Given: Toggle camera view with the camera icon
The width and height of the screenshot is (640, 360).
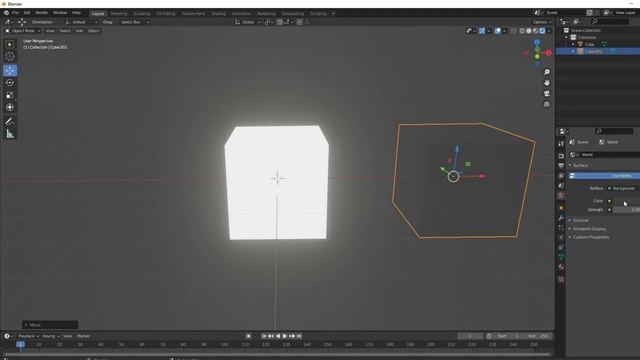Looking at the screenshot, I should (x=547, y=93).
